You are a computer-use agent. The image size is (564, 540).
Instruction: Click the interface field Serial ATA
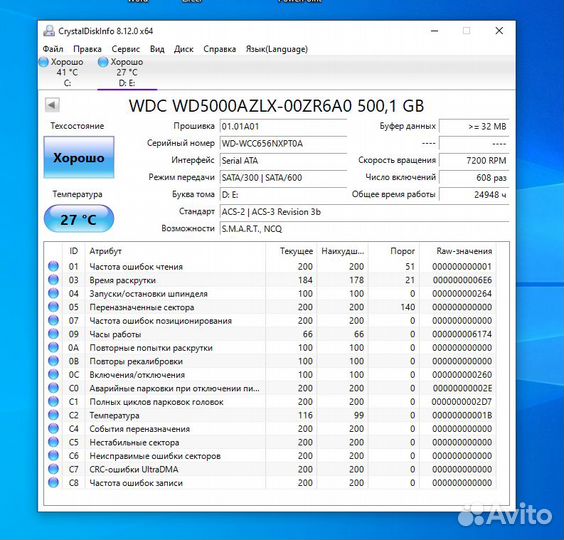(283, 160)
